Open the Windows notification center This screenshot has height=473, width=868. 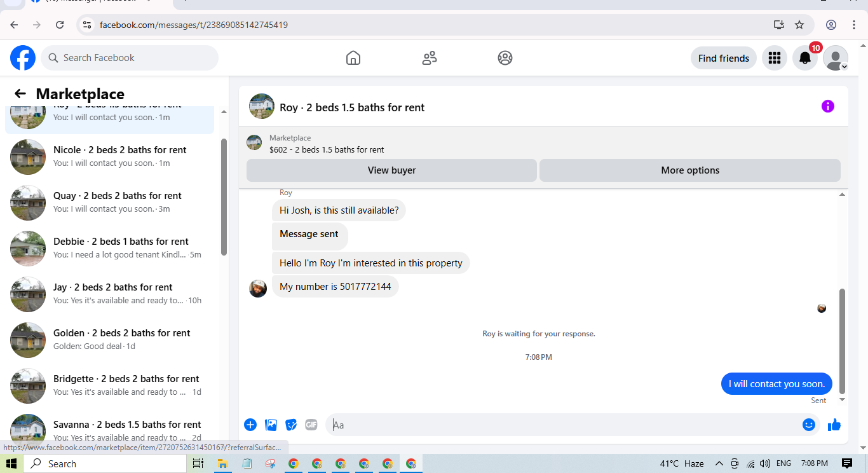click(847, 463)
